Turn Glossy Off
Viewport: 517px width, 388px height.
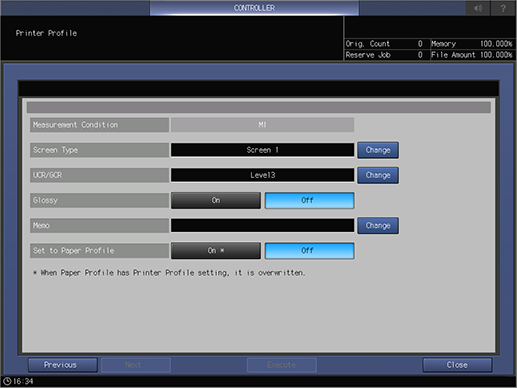(309, 200)
